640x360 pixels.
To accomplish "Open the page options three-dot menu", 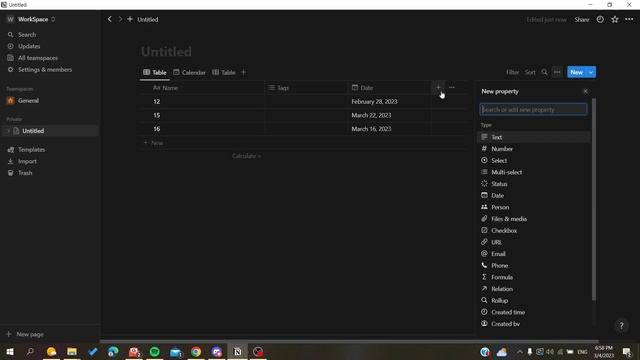I will pyautogui.click(x=629, y=20).
